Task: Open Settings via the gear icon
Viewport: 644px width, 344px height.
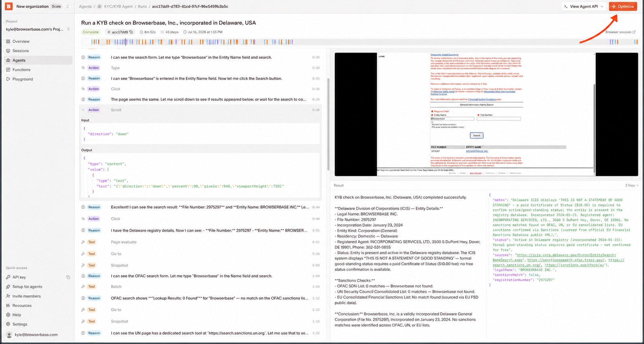Action: click(8, 324)
